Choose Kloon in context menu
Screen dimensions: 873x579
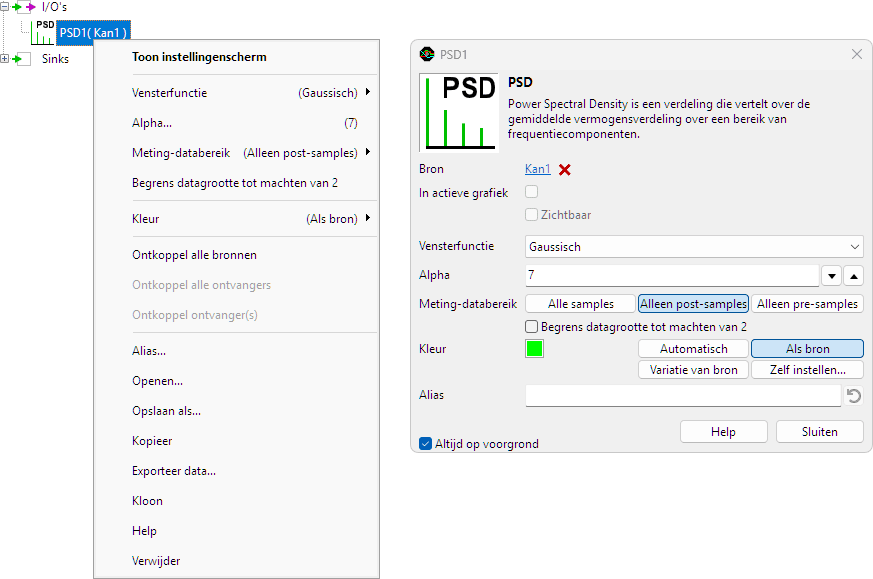tap(237, 501)
